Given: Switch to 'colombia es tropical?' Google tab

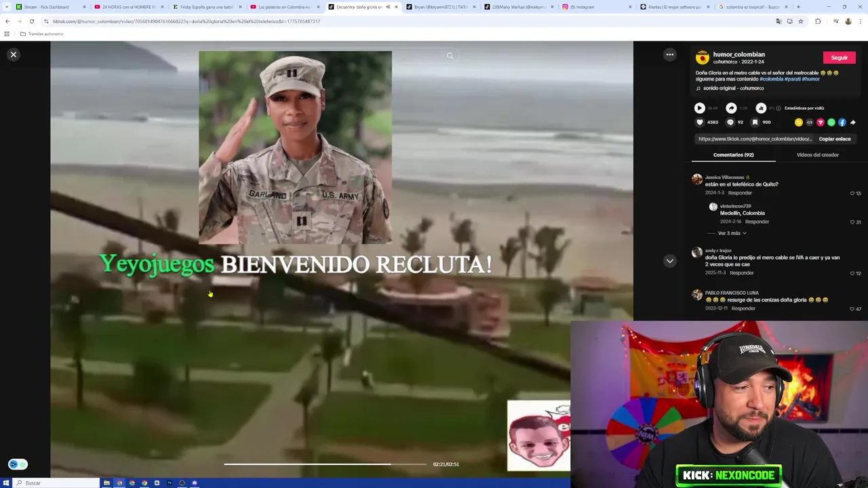Looking at the screenshot, I should (x=753, y=7).
